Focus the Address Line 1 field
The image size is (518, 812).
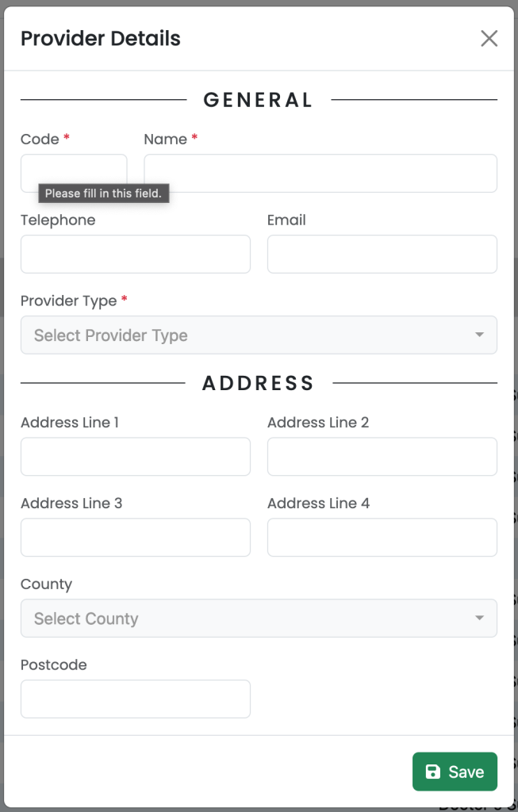pyautogui.click(x=136, y=457)
